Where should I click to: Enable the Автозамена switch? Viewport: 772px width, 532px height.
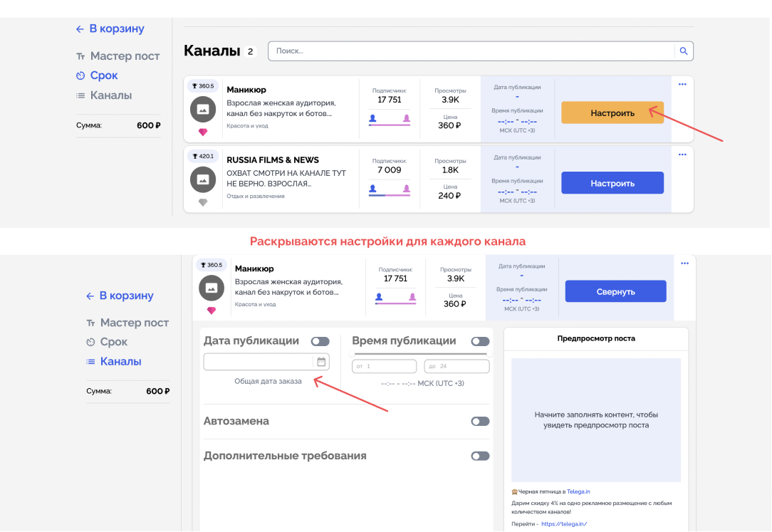(480, 422)
